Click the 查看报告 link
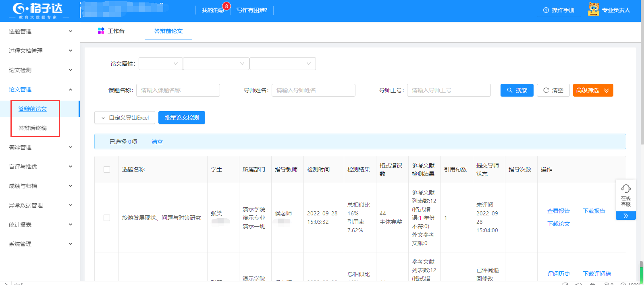 coord(558,211)
